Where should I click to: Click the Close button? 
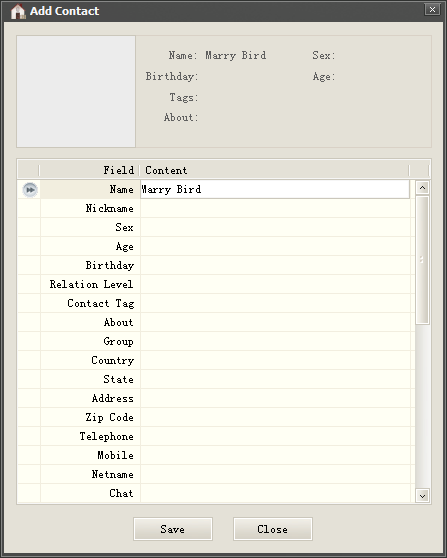(273, 529)
